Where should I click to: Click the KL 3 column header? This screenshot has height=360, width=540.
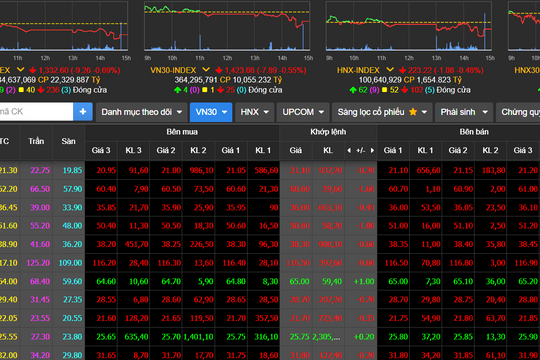click(x=133, y=151)
